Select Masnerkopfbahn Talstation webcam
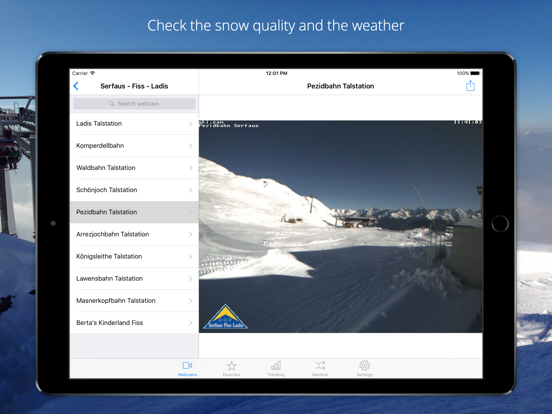 (134, 301)
